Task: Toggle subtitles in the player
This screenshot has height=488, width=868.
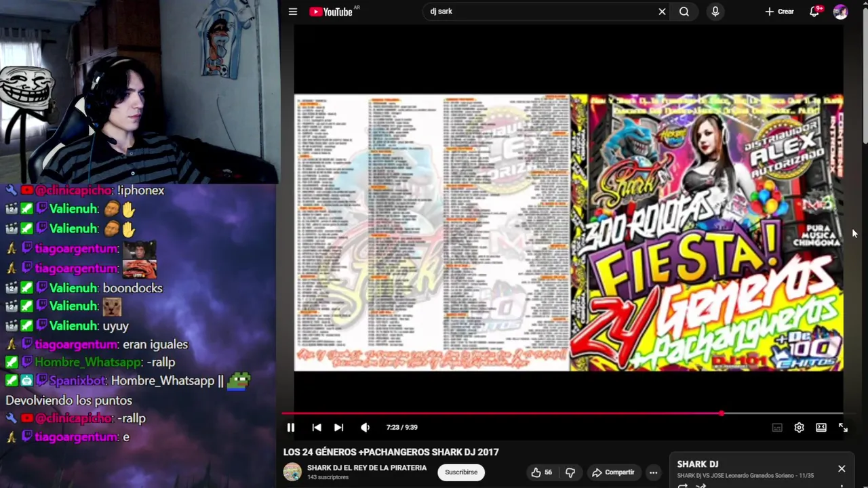Action: tap(777, 427)
